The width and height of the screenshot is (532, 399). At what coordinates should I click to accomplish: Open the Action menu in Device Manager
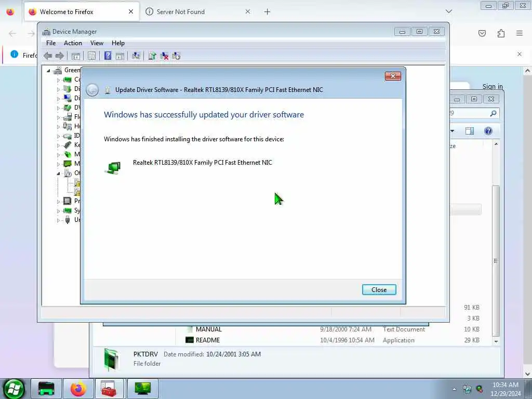pyautogui.click(x=73, y=43)
